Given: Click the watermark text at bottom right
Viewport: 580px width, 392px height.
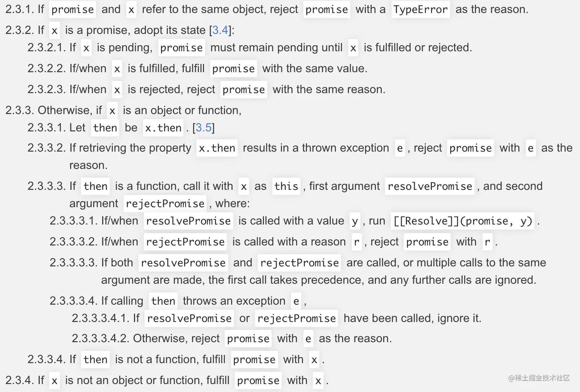Looking at the screenshot, I should (x=539, y=378).
